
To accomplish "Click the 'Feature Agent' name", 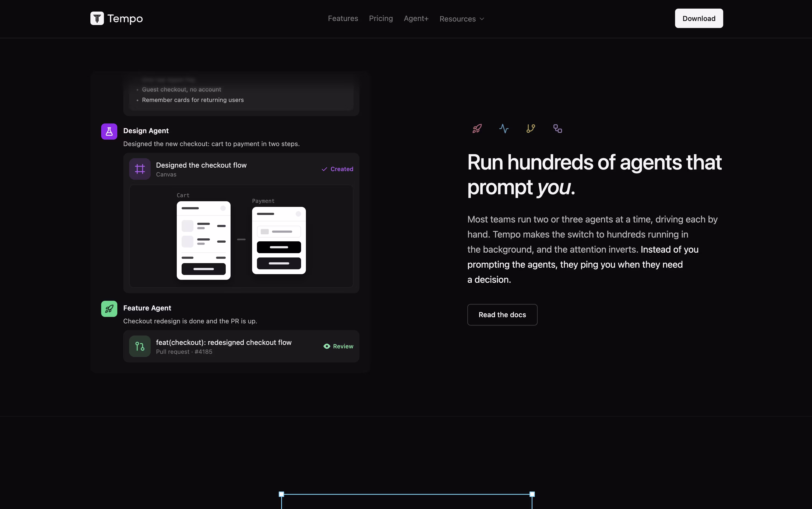I will point(147,308).
